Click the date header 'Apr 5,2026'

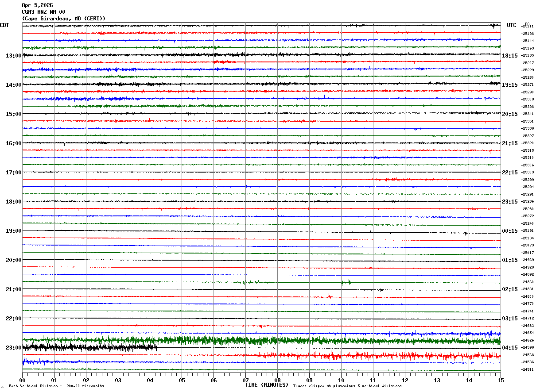click(37, 5)
